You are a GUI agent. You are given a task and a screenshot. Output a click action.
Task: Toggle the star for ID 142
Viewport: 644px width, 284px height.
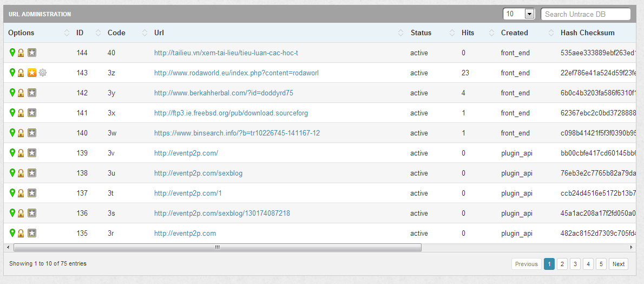pyautogui.click(x=32, y=93)
